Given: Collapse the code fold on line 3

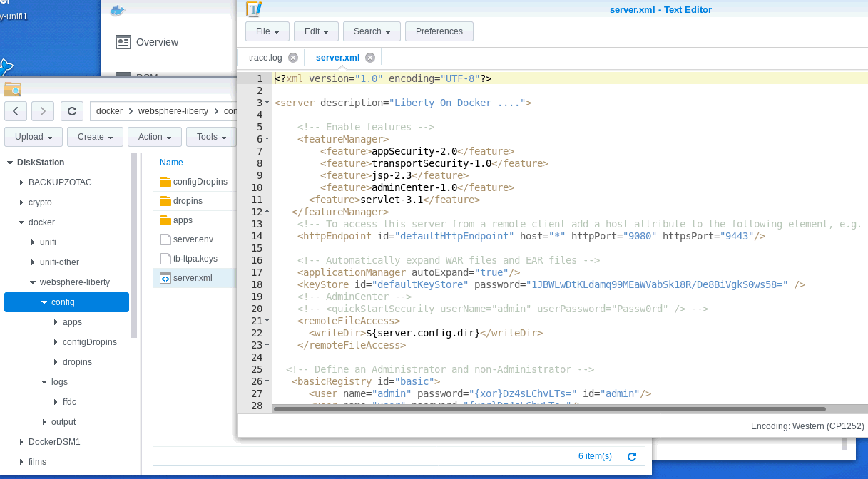Looking at the screenshot, I should 266,103.
